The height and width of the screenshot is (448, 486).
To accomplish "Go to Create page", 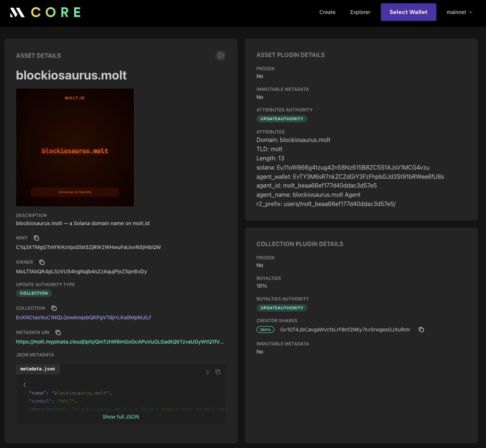I will pos(327,12).
